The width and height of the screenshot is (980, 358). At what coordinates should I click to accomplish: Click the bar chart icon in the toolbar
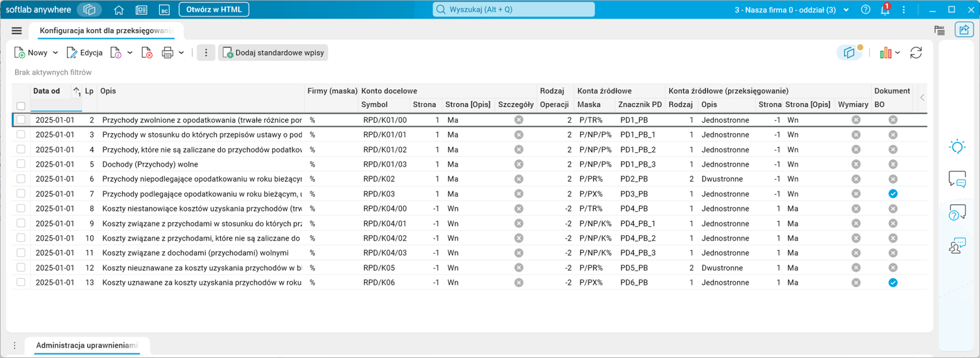[x=886, y=53]
